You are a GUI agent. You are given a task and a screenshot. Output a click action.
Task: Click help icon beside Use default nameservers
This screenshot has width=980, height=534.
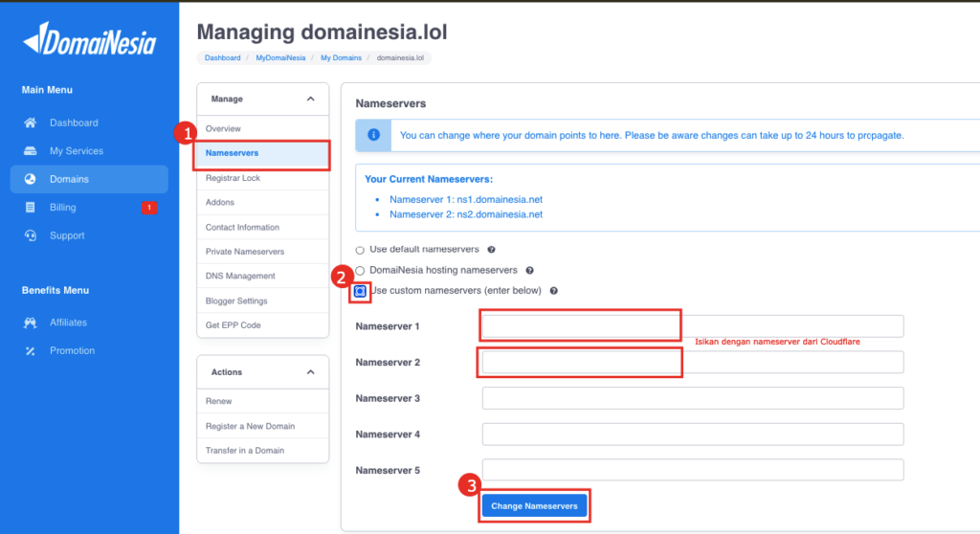[x=491, y=250]
